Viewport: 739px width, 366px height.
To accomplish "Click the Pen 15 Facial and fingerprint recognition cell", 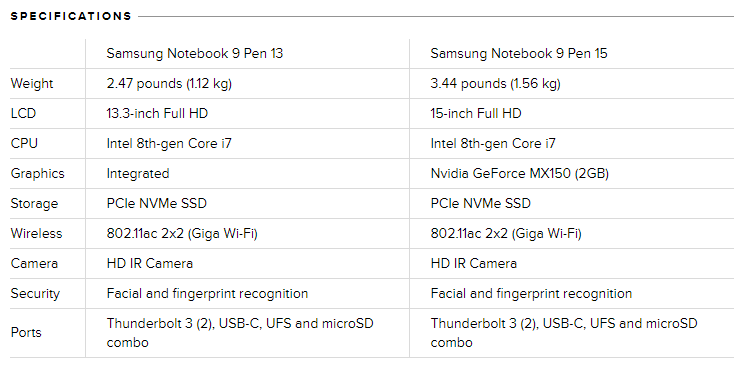I will click(531, 293).
